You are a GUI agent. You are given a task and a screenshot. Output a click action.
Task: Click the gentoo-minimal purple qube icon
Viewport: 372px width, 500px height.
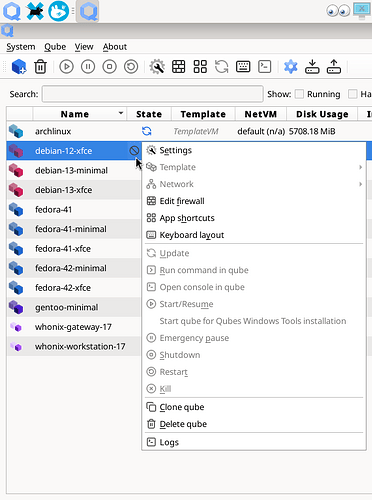tap(16, 307)
